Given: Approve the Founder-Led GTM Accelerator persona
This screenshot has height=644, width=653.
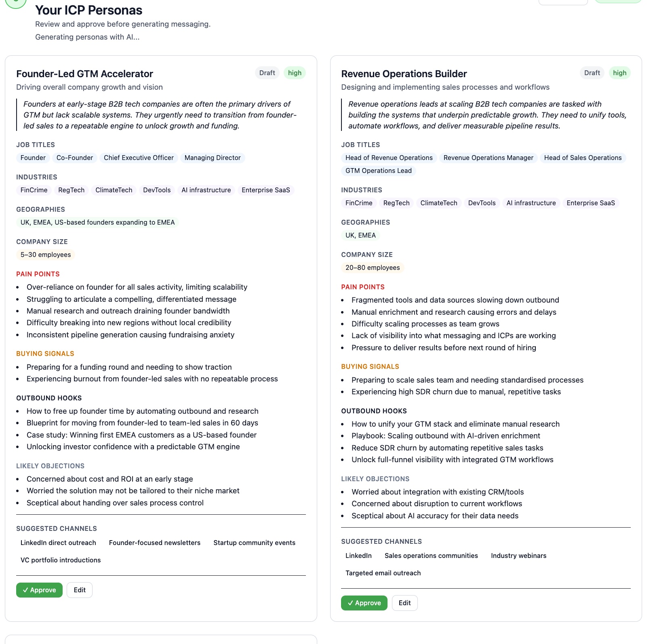Looking at the screenshot, I should [x=39, y=590].
